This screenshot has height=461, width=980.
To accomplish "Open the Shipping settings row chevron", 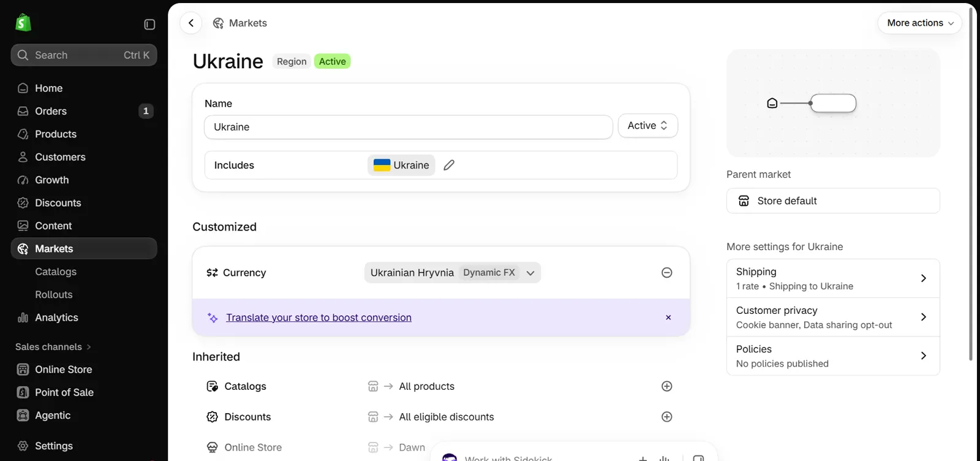I will pos(924,278).
